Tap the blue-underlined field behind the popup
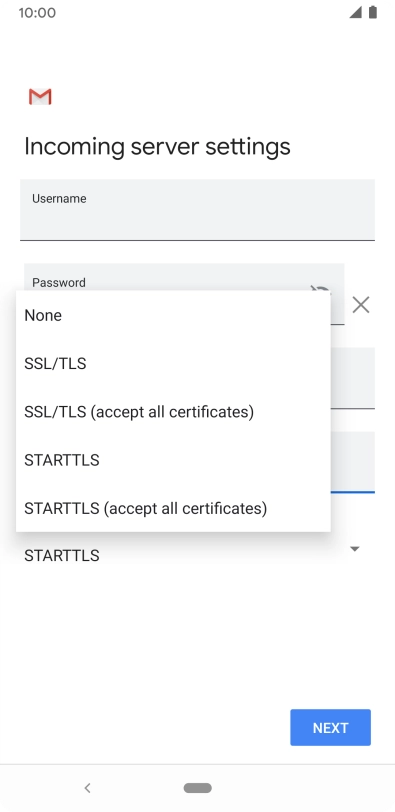The height and width of the screenshot is (812, 395). click(353, 462)
